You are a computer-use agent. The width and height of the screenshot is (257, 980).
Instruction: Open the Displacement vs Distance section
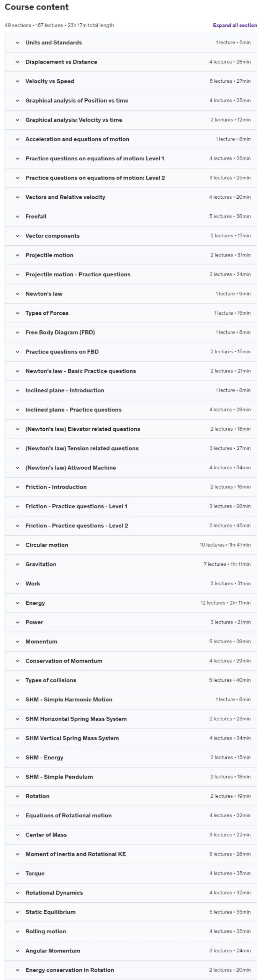[x=131, y=62]
